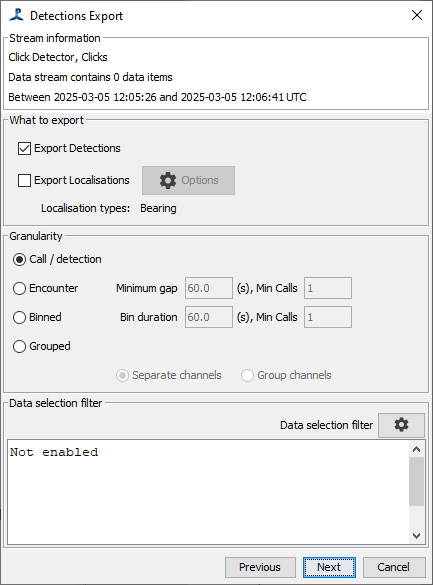Select the Call / detection granularity option

pos(19,259)
